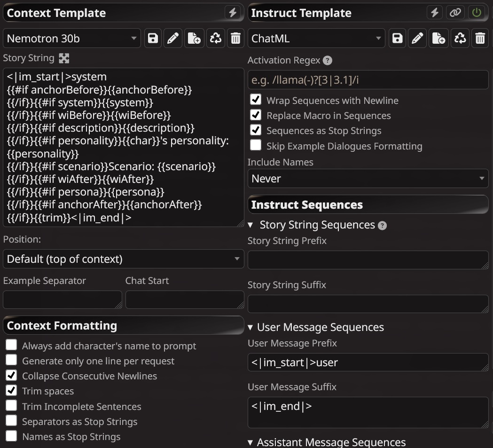Open the Position dropdown

coord(123,259)
